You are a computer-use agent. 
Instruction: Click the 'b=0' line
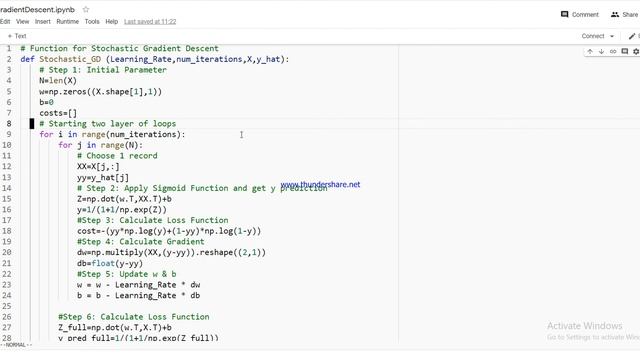46,102
